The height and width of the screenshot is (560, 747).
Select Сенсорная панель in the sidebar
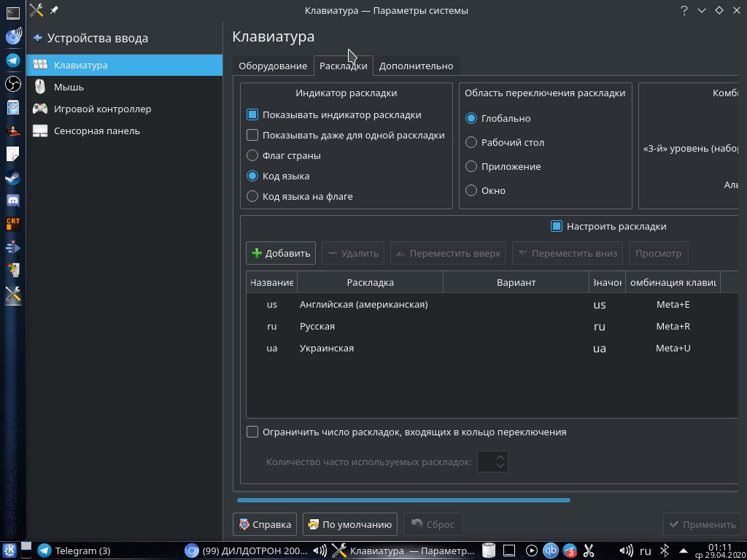point(96,131)
